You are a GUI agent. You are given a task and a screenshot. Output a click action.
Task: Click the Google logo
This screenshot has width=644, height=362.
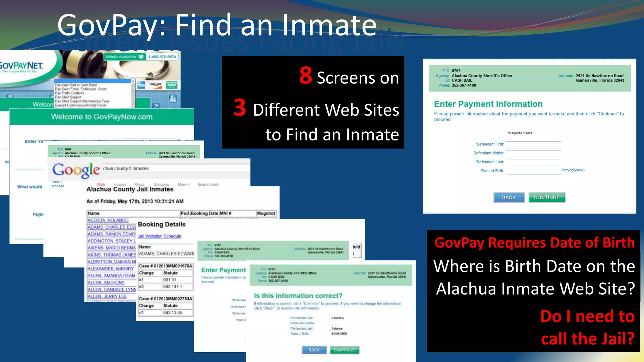tap(76, 170)
